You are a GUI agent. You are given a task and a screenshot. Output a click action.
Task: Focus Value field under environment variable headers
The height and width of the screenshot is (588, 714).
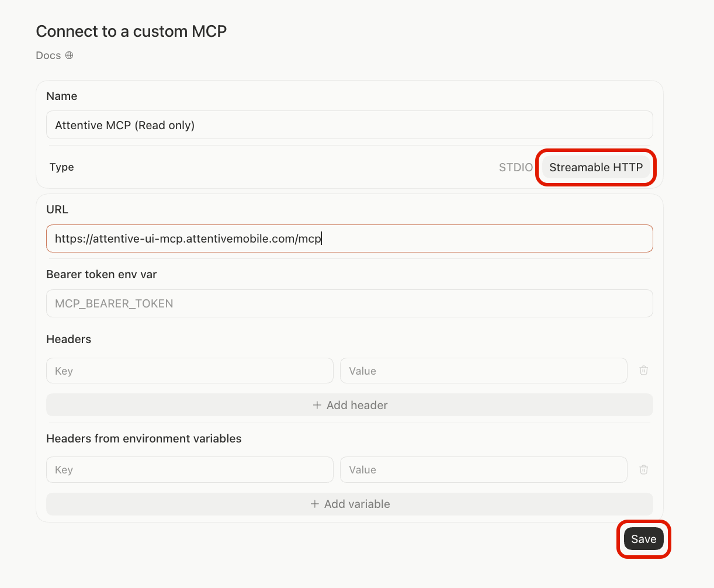pyautogui.click(x=484, y=470)
